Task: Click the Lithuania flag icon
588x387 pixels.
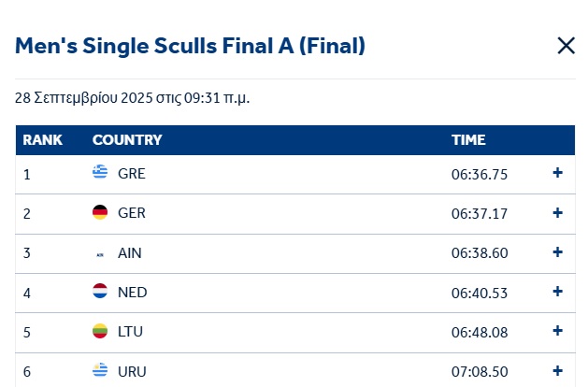Action: [100, 332]
